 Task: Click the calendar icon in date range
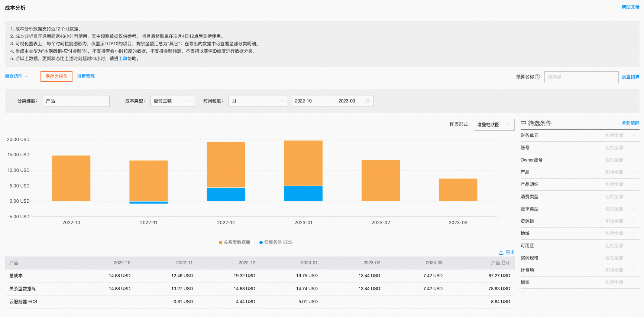[368, 101]
